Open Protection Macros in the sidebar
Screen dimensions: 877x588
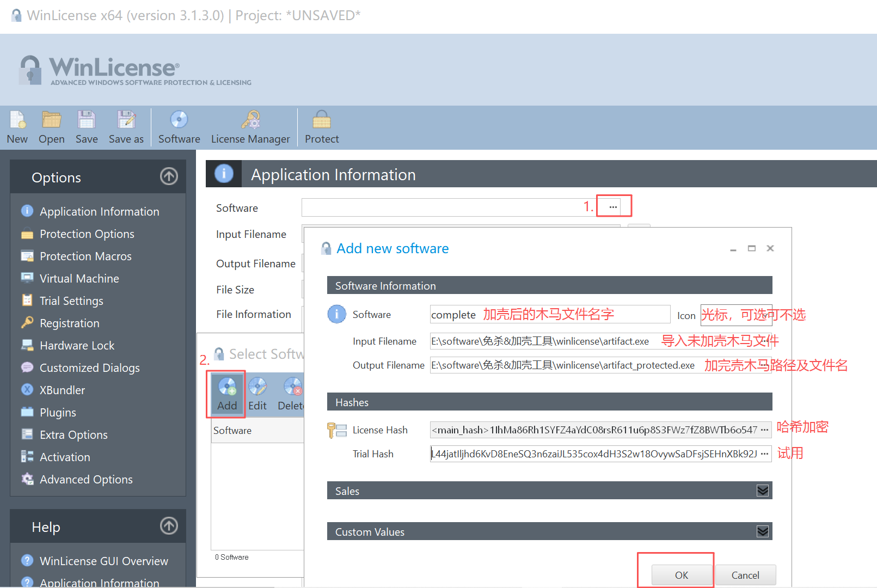click(x=85, y=256)
